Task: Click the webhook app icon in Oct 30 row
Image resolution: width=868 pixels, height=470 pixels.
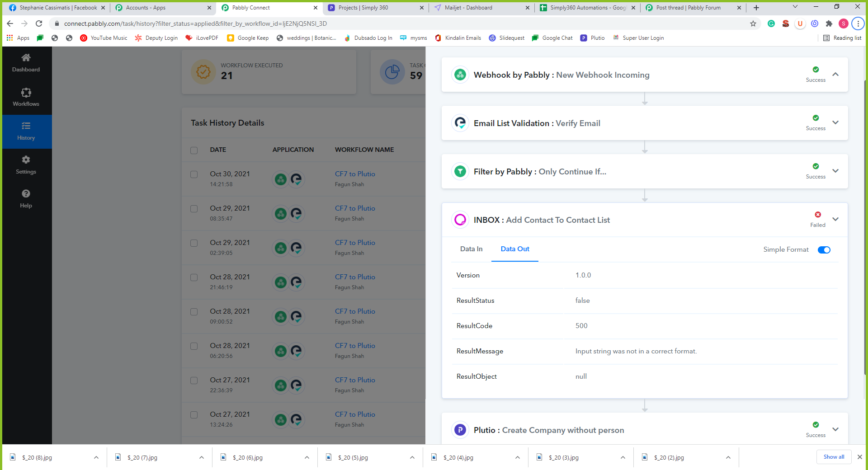Action: [x=281, y=179]
